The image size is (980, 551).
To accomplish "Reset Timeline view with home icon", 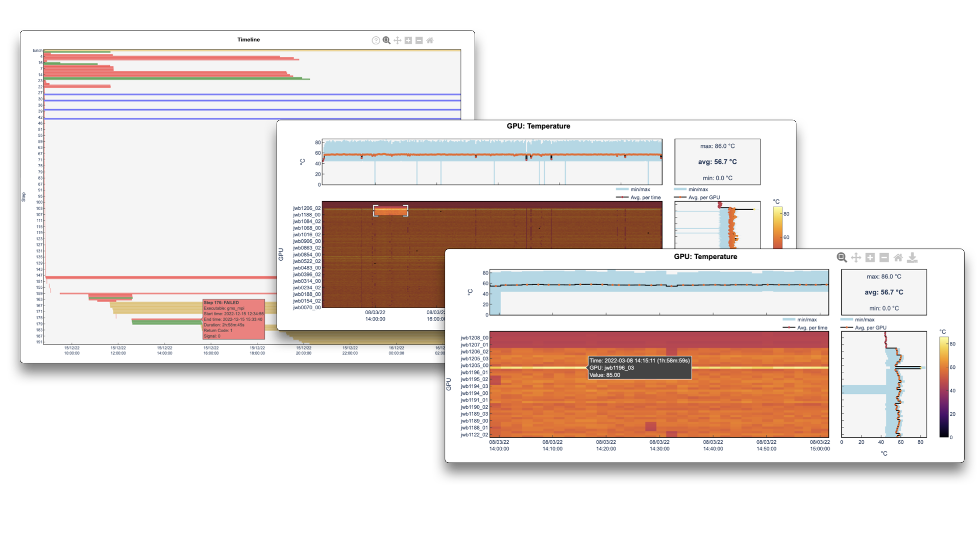I will click(x=430, y=40).
